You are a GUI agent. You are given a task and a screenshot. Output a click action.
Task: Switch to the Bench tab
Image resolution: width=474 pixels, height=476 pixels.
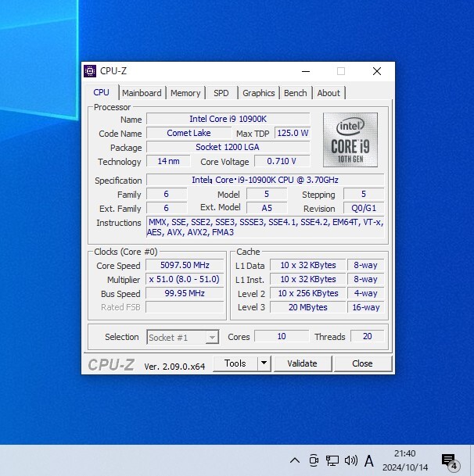pyautogui.click(x=296, y=93)
